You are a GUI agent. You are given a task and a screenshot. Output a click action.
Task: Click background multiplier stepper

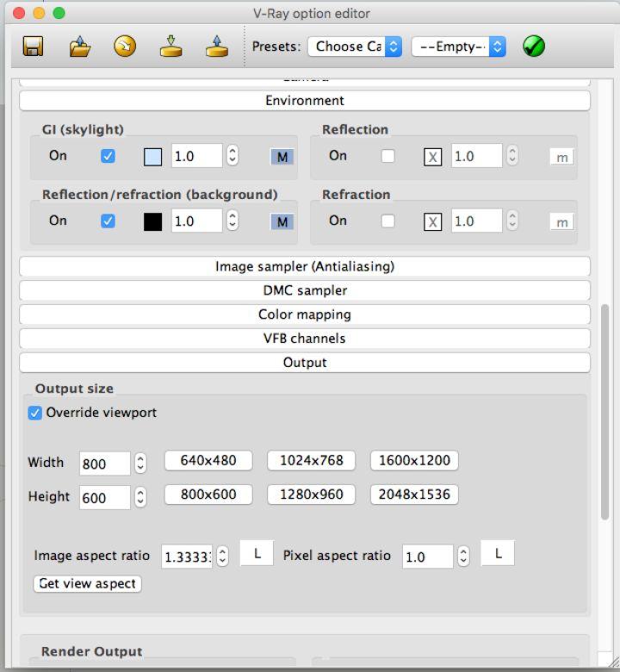point(232,221)
